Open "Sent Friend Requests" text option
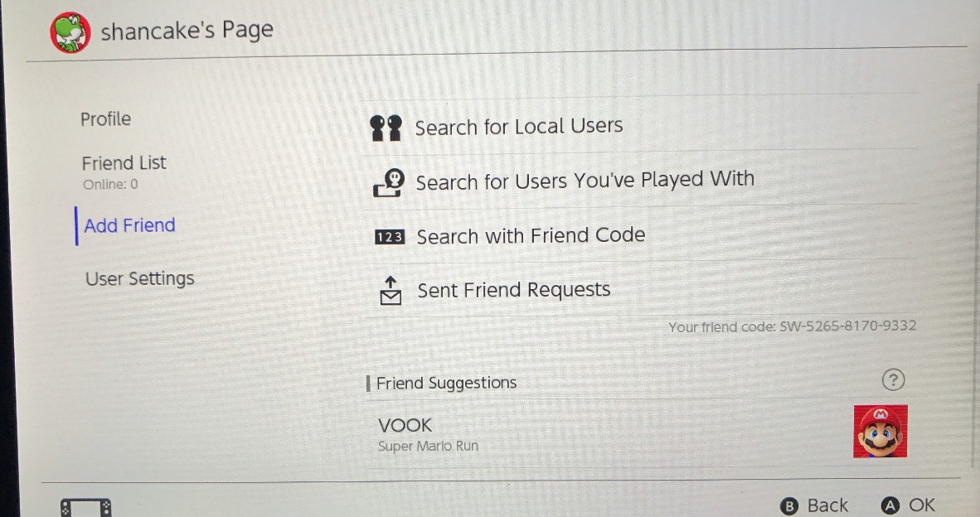 tap(513, 290)
